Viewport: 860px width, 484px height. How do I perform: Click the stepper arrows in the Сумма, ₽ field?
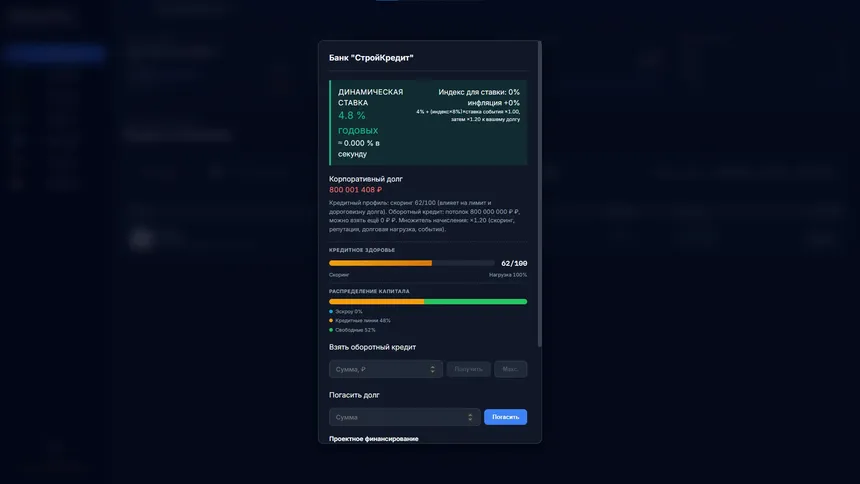coord(432,369)
